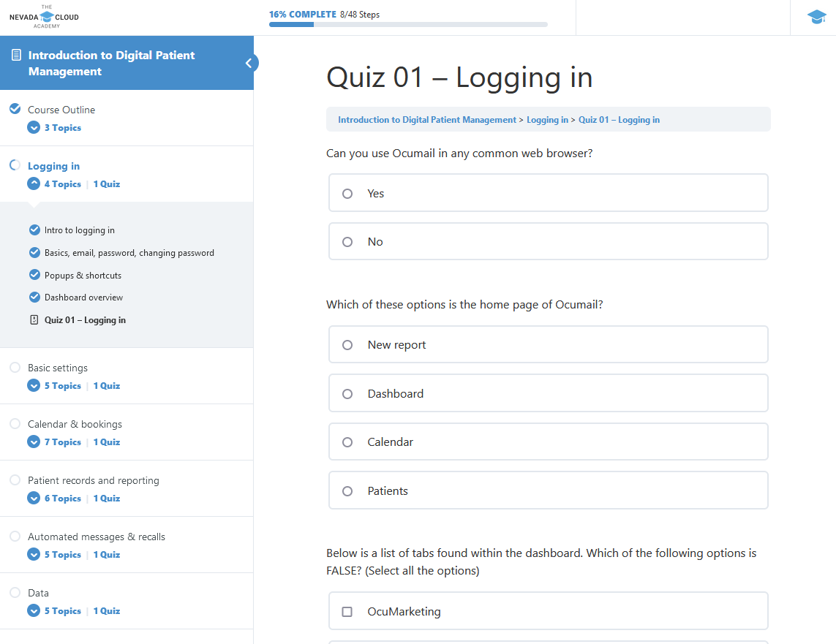Click 1 Quiz label under Calendar & bookings
Viewport: 836px width, 644px height.
click(x=107, y=442)
